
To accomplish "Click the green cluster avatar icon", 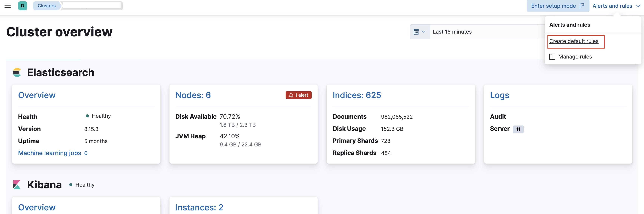I will click(23, 5).
